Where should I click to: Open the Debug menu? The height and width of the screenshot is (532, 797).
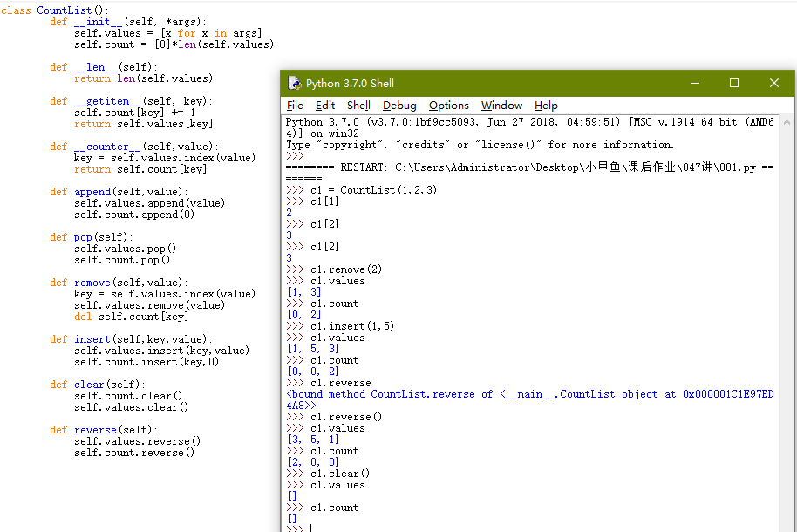click(399, 106)
